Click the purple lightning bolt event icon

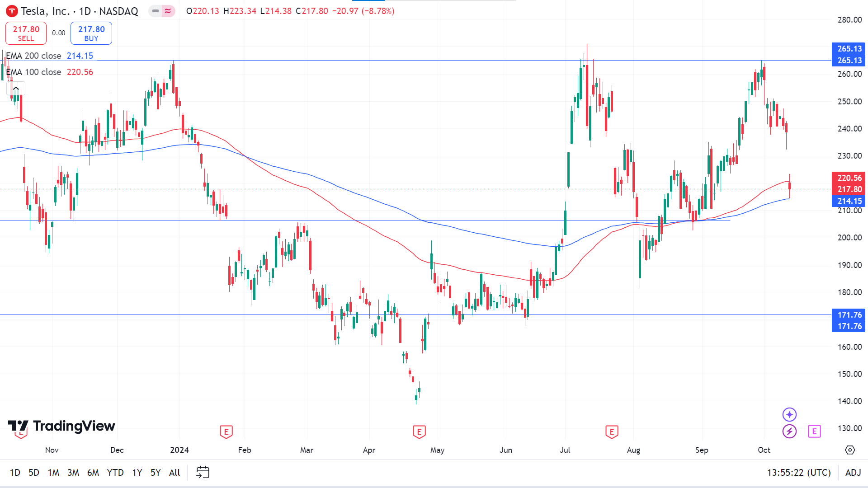[789, 431]
